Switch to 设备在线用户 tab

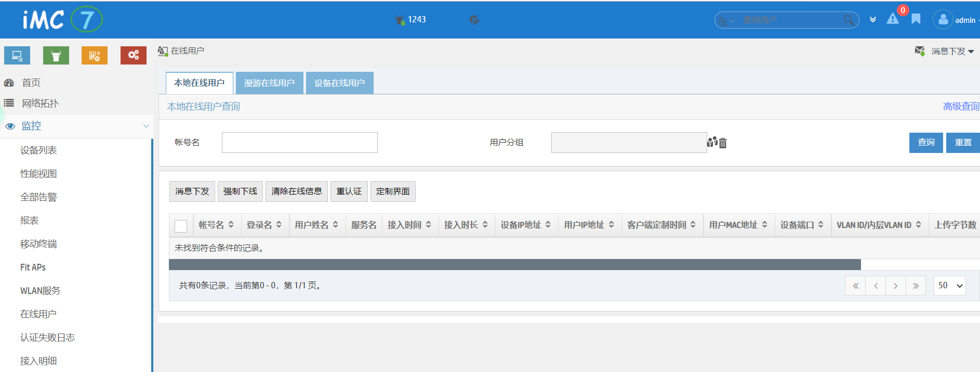click(x=340, y=83)
